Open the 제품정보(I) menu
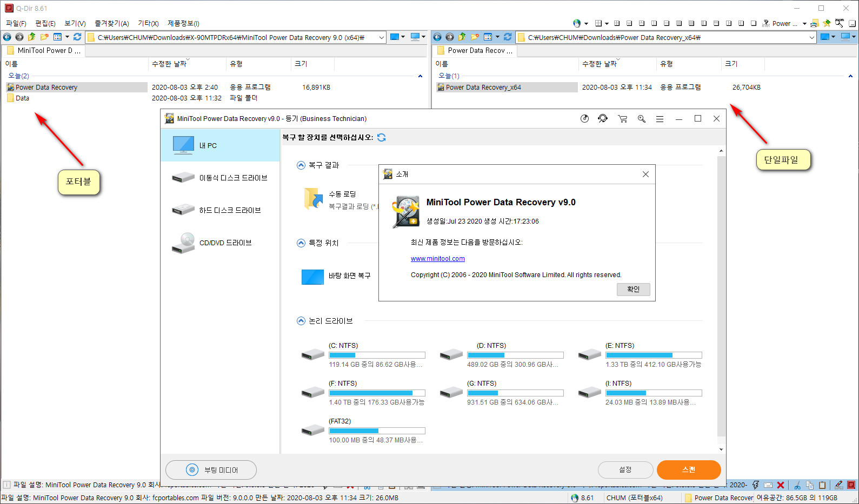 [183, 23]
